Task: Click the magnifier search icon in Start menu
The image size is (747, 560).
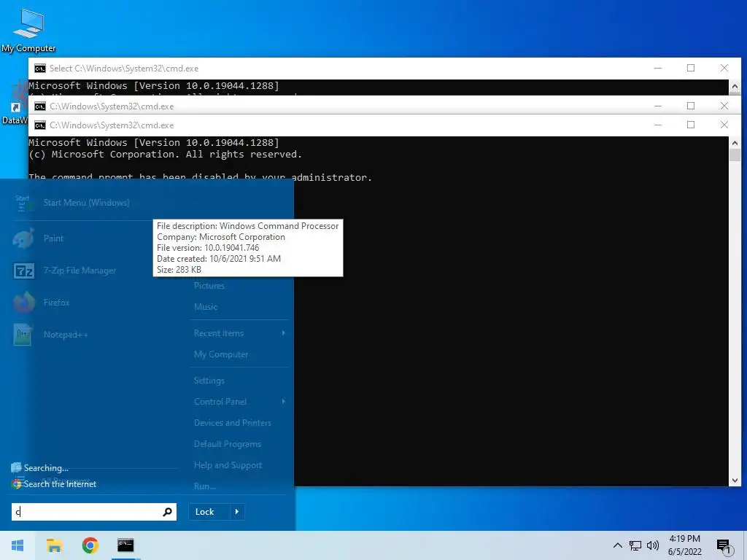Action: pos(167,512)
